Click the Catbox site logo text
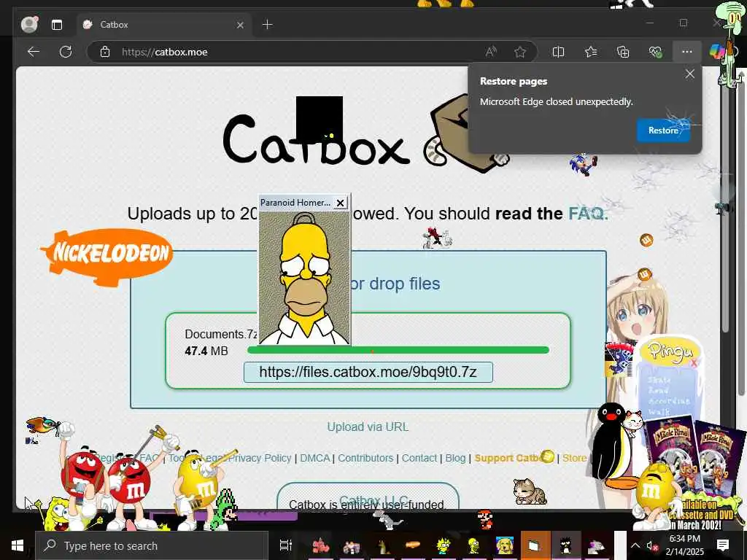 pyautogui.click(x=317, y=139)
